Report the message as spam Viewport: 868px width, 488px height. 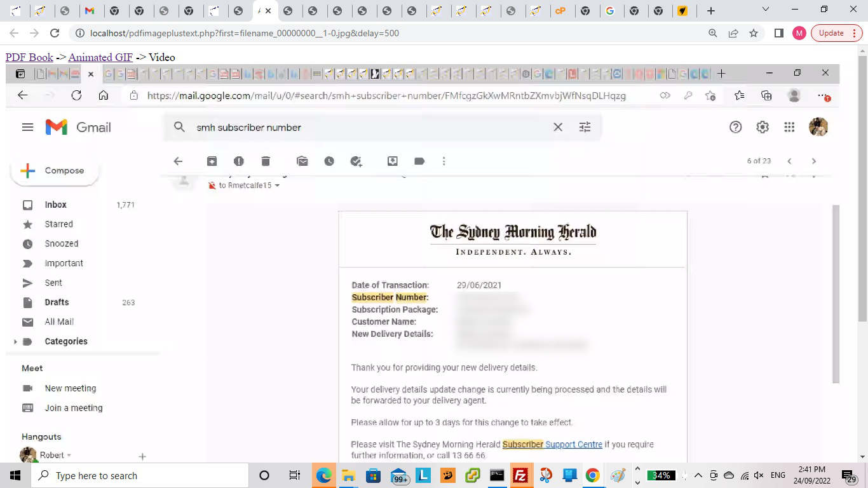click(239, 161)
